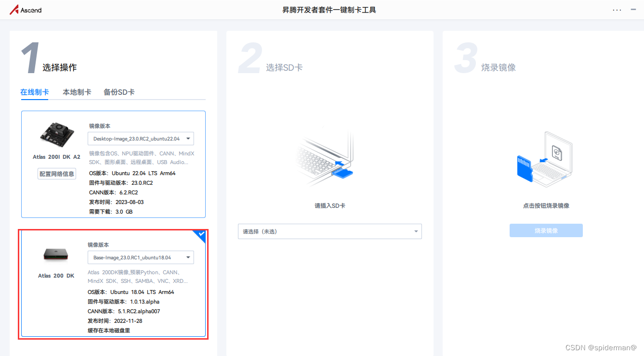
Task: Click CANN版本: 6.2.RC2 line
Action: click(114, 192)
